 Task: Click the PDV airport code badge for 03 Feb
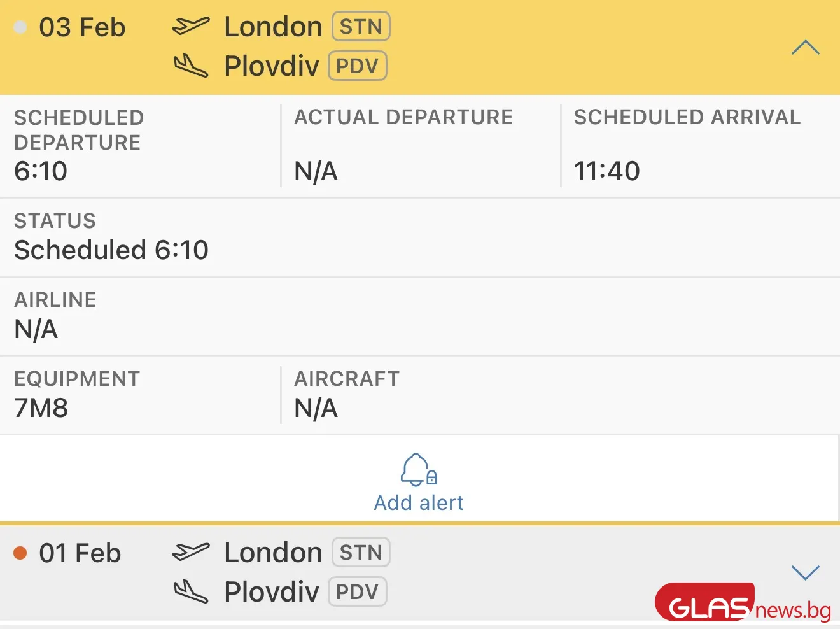coord(357,66)
